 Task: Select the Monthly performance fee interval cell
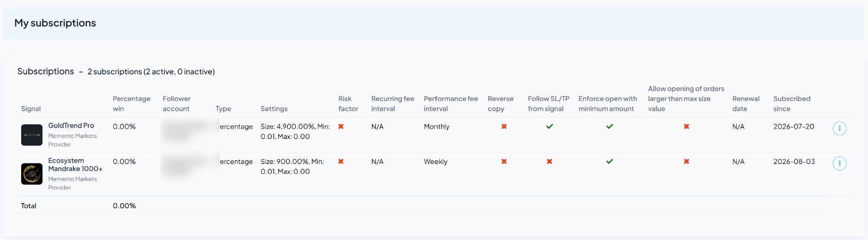tap(437, 127)
